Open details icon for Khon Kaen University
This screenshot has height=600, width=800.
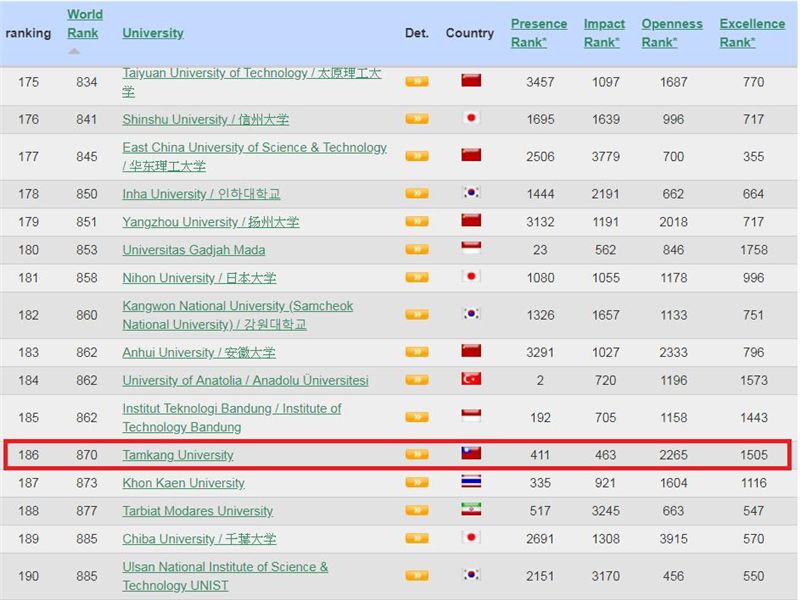click(x=416, y=482)
